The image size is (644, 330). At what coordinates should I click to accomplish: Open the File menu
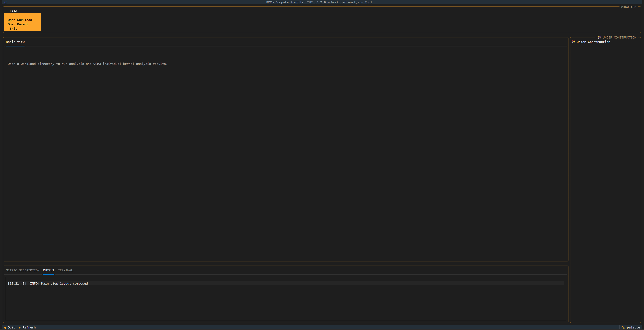pos(14,11)
